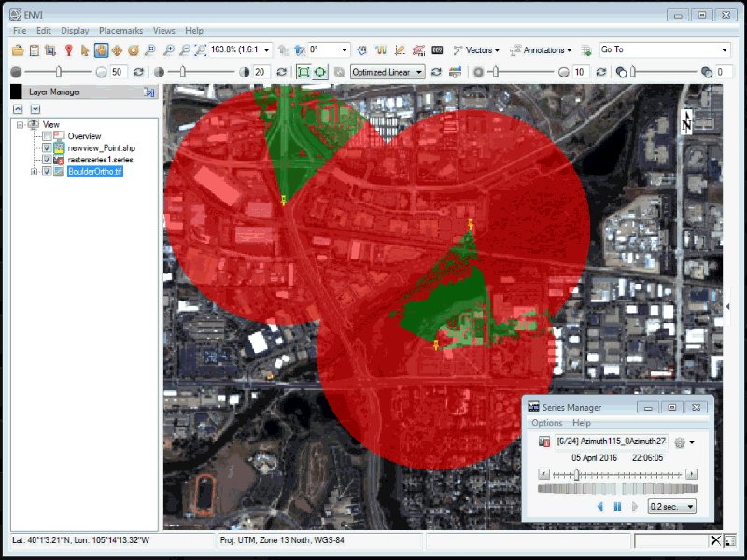747x560 pixels.
Task: Enable the Overview checkbox in Layer Manager
Action: 45,135
